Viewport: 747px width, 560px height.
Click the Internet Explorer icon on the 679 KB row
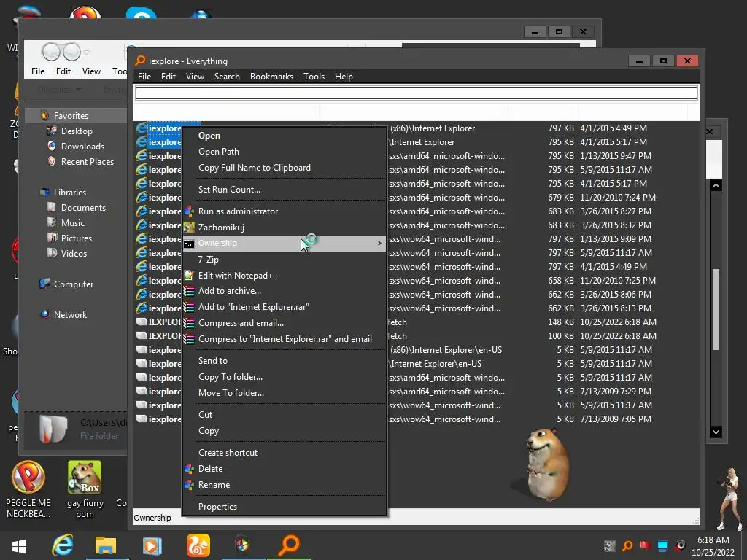tap(142, 197)
